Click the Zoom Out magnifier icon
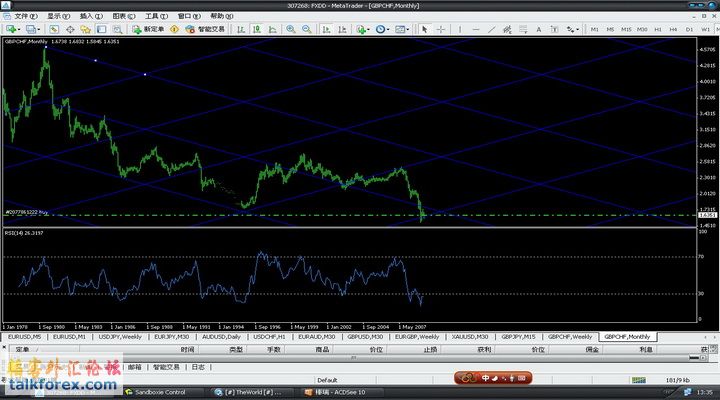Image resolution: width=720 pixels, height=400 pixels. coord(307,29)
